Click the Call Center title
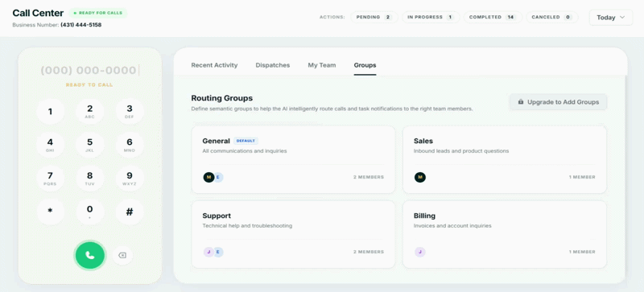 point(38,13)
